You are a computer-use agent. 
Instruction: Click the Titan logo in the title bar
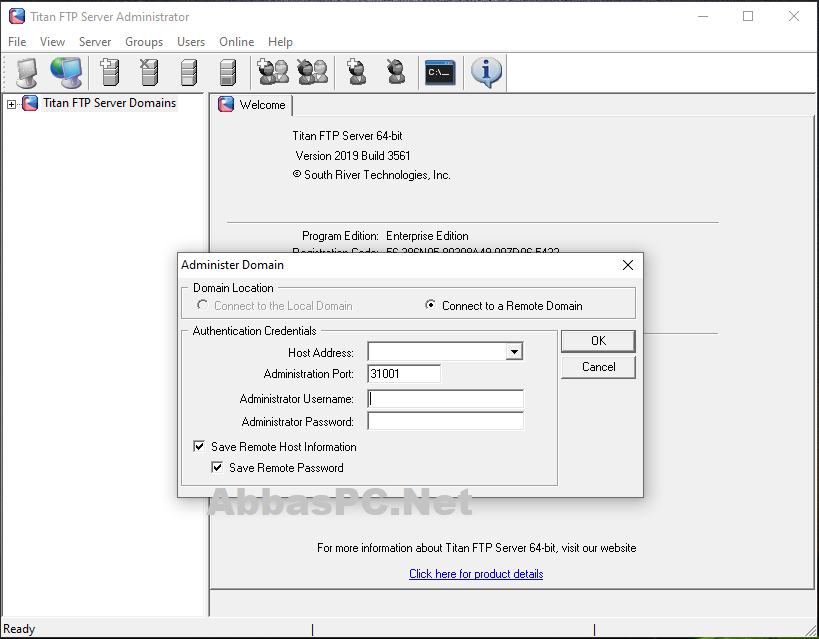(x=17, y=16)
